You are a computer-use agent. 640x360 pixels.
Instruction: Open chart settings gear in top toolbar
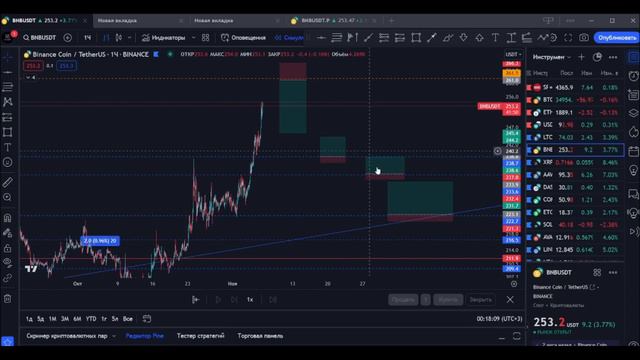(553, 38)
